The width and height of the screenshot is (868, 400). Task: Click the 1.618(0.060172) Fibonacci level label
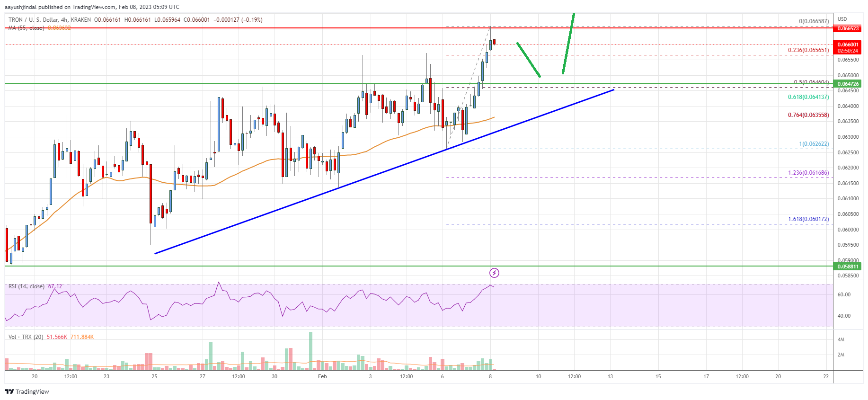coord(808,219)
